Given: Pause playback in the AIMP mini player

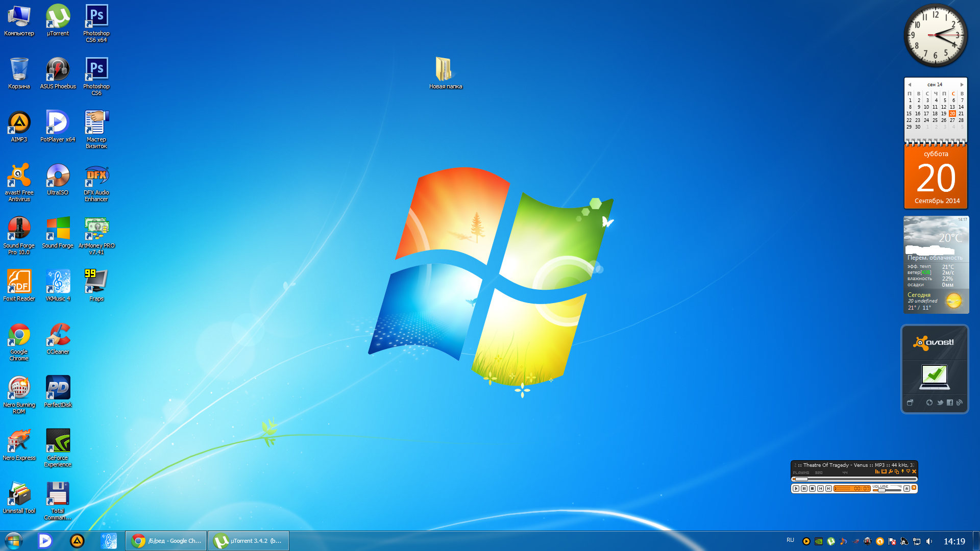Looking at the screenshot, I should [804, 488].
